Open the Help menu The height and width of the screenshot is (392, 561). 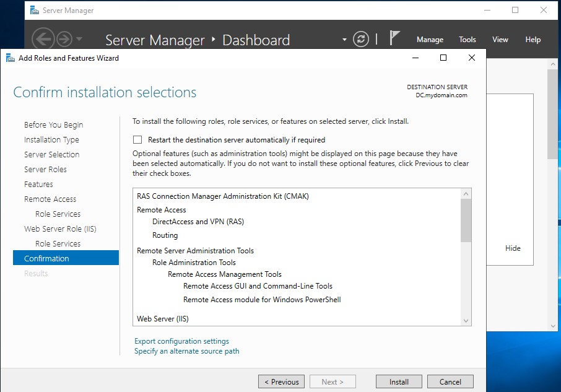pos(533,40)
